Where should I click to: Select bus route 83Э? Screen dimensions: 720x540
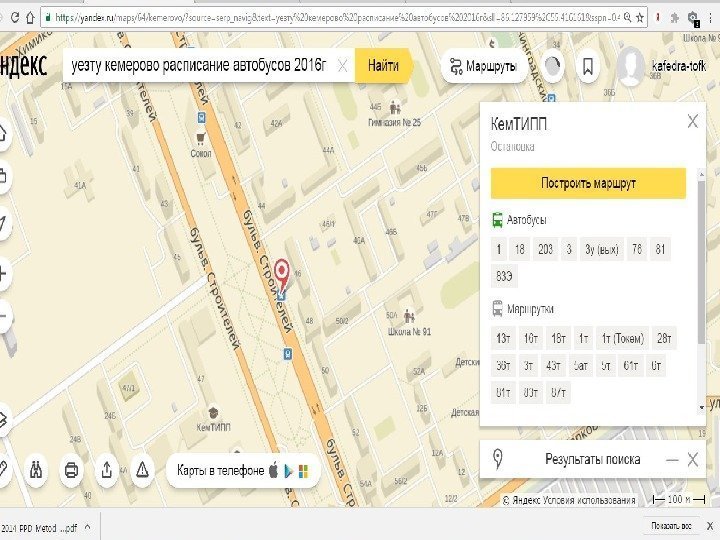[x=504, y=276]
